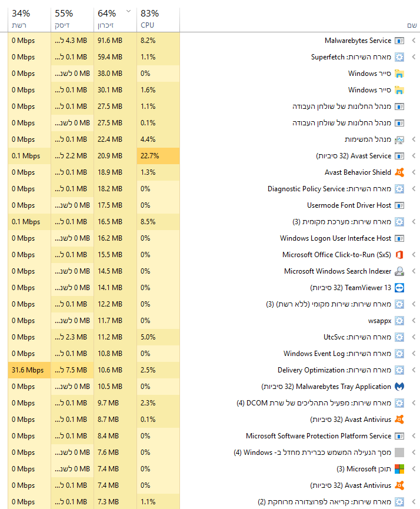Click the Microsoft Store colored tiles icon
The image size is (420, 509).
point(399,469)
